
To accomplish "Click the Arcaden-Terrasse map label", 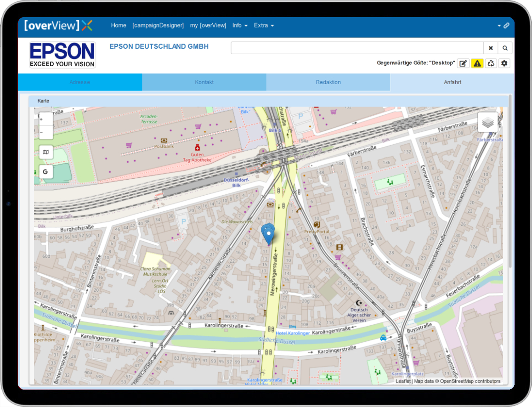I will 149,119.
